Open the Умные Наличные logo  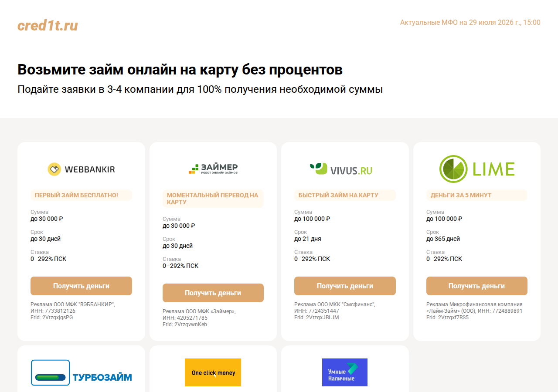point(345,372)
